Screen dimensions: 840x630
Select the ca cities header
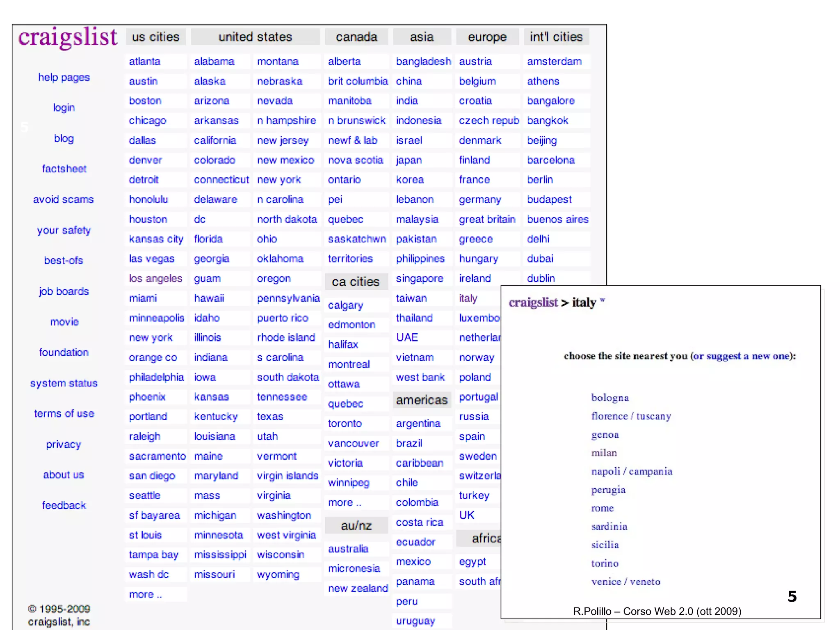pos(356,282)
